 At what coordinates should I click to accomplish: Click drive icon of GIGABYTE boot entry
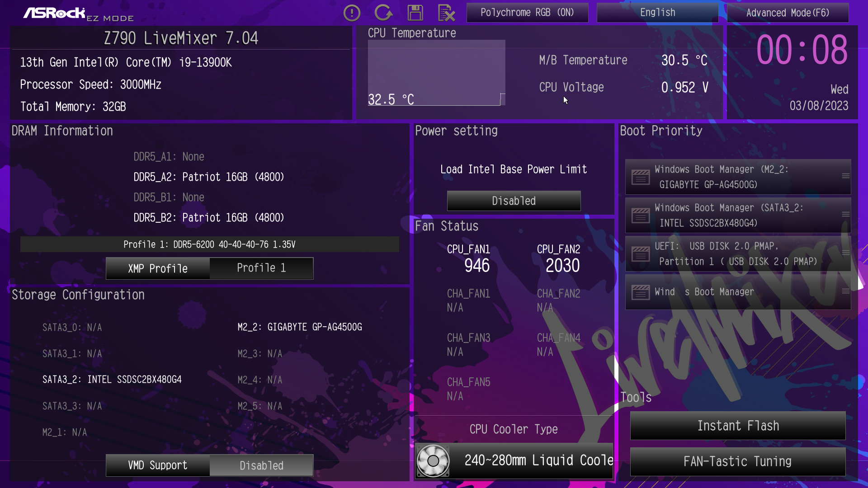[640, 177]
